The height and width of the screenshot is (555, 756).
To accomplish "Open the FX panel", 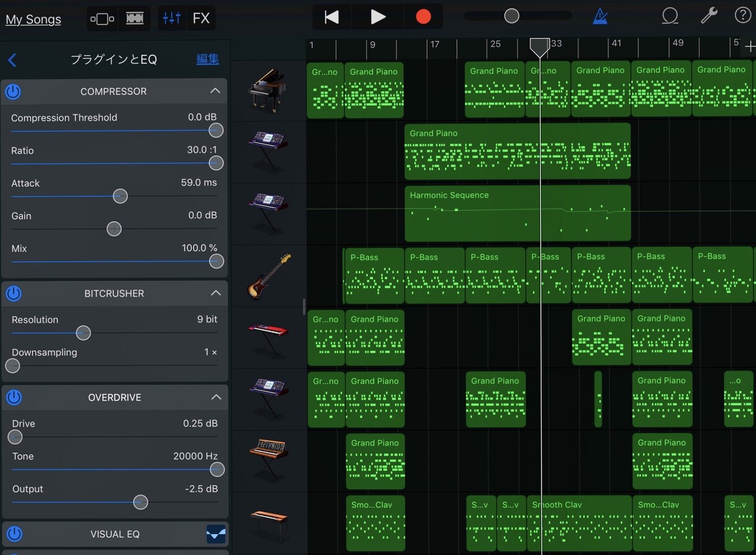I will (x=201, y=18).
